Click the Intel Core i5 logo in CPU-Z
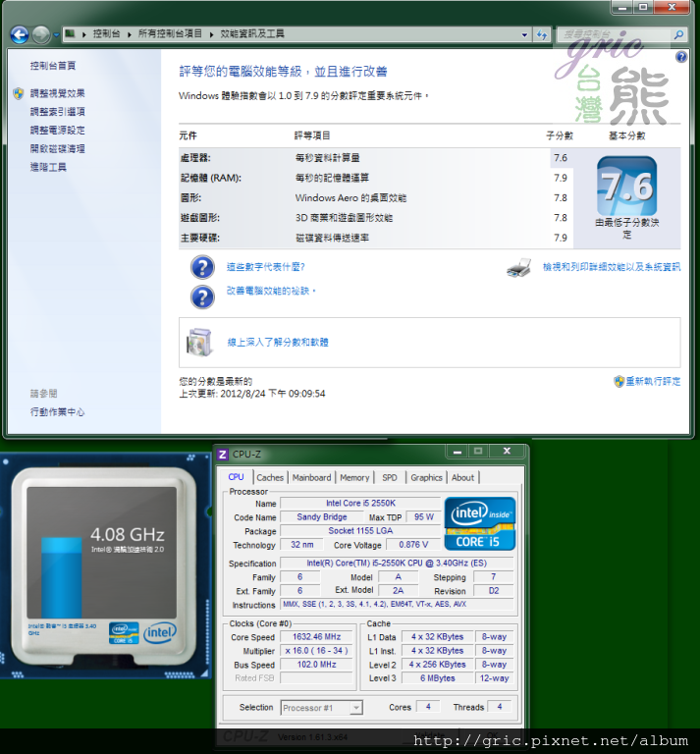The image size is (700, 754). pyautogui.click(x=480, y=523)
